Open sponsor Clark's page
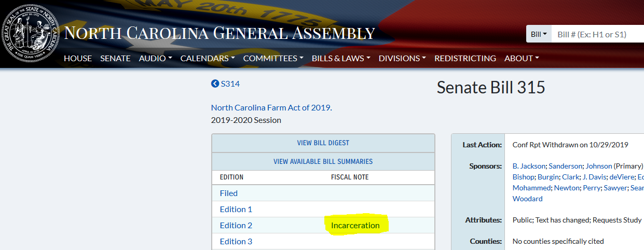The height and width of the screenshot is (250, 644). click(x=571, y=177)
